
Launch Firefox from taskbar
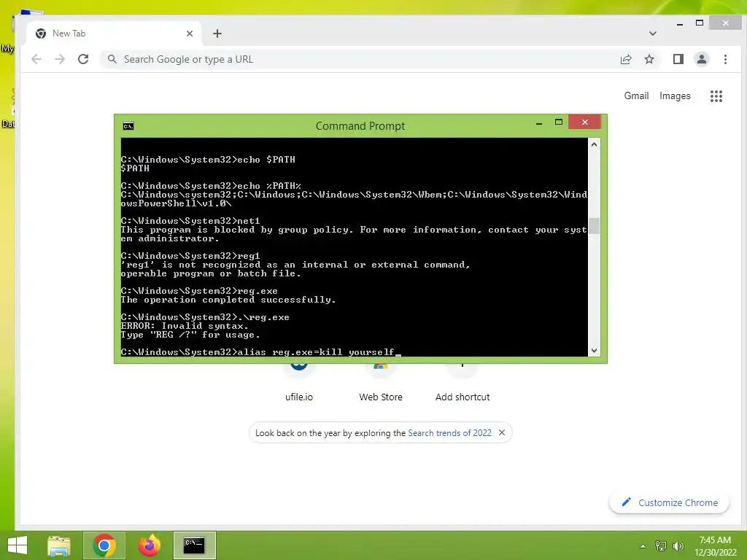coord(149,545)
